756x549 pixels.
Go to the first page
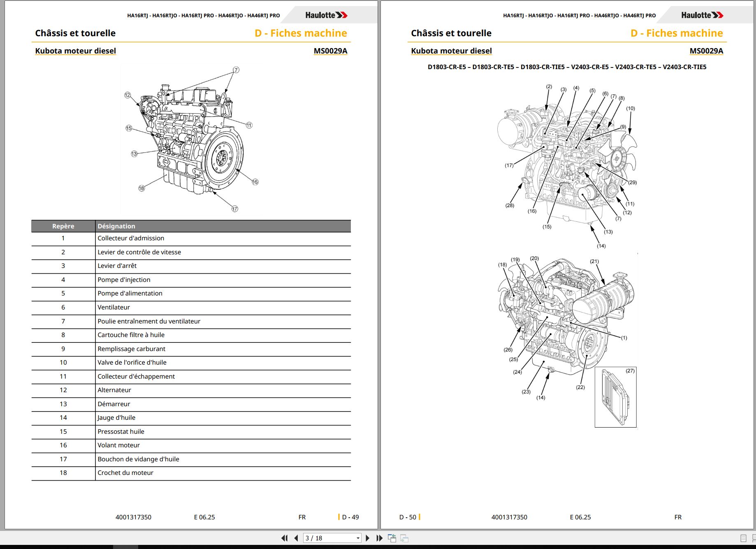(x=284, y=538)
